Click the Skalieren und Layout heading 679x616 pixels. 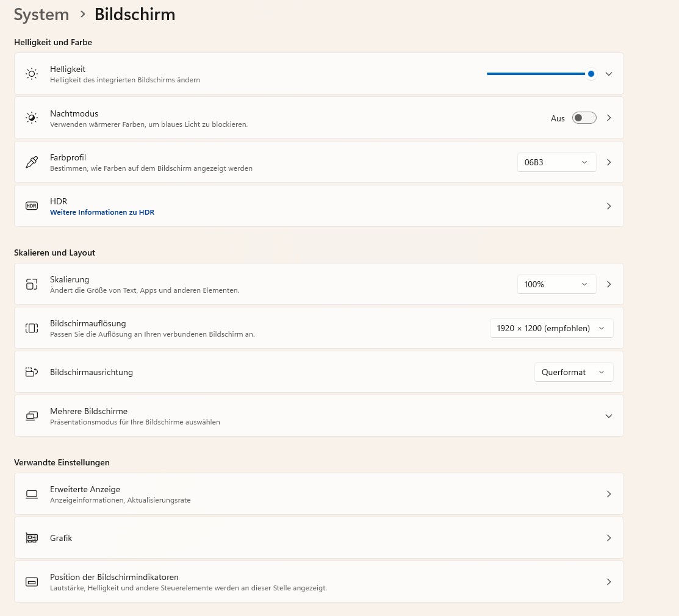coord(54,253)
